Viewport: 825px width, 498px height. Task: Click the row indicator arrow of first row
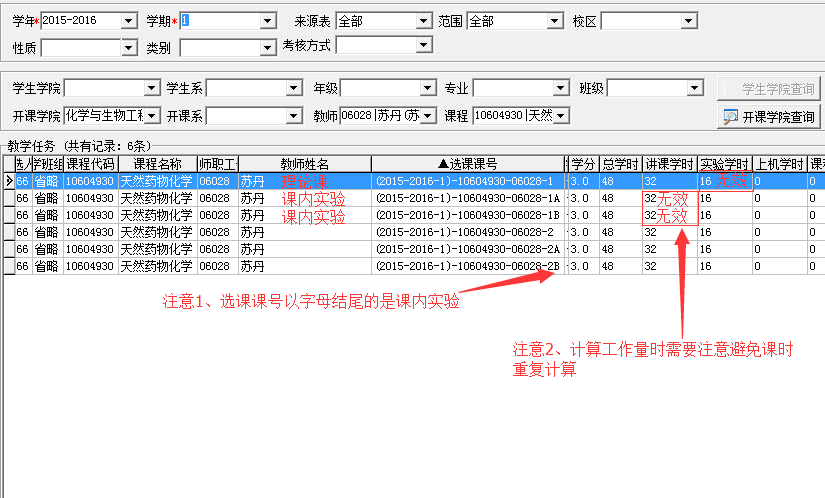[8, 181]
